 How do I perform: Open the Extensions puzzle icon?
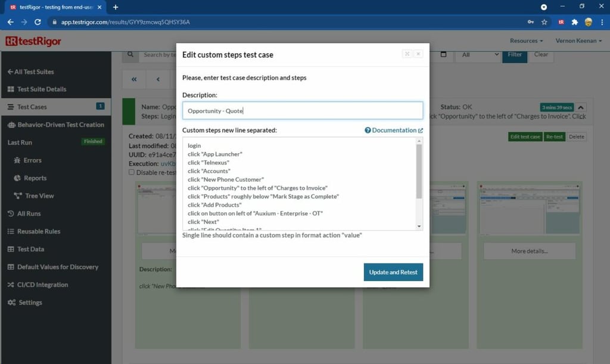coord(575,22)
